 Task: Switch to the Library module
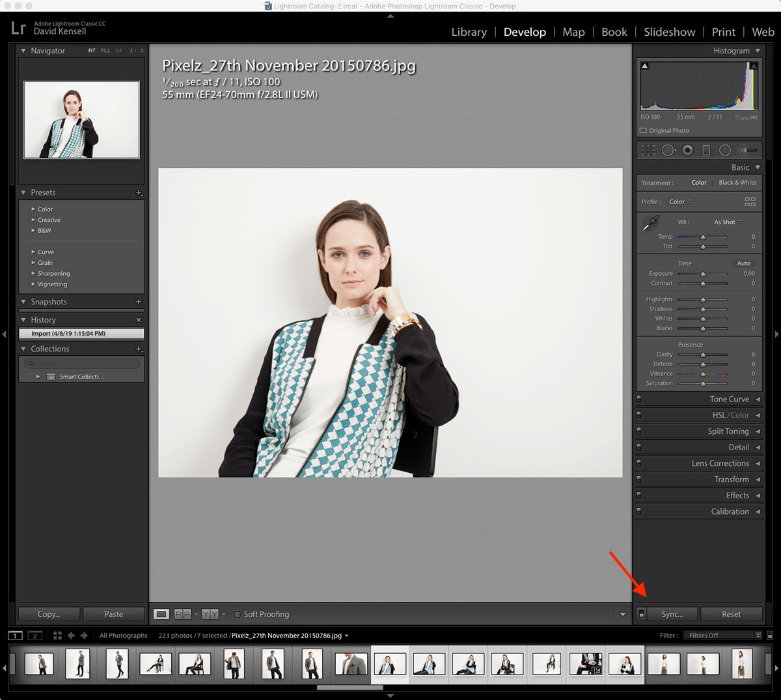click(469, 32)
